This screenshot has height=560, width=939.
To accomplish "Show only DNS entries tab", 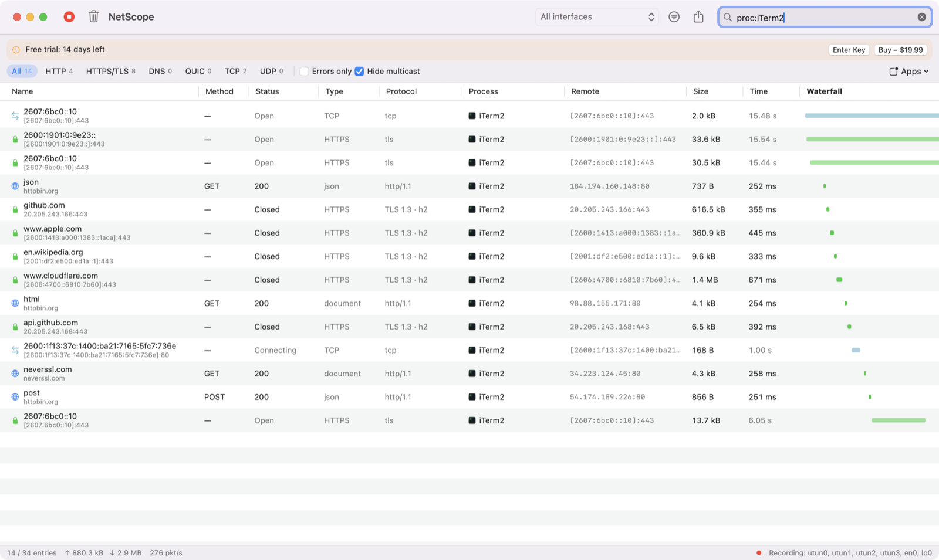I will pos(160,72).
